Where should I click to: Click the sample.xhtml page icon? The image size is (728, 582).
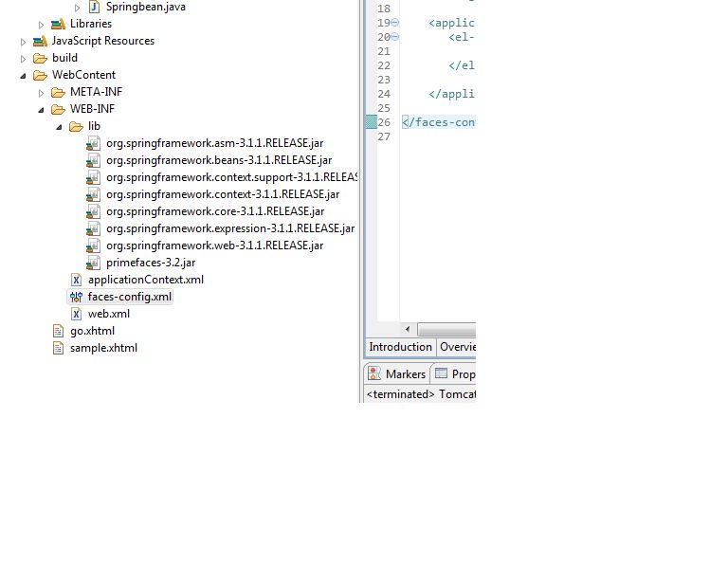click(x=58, y=349)
